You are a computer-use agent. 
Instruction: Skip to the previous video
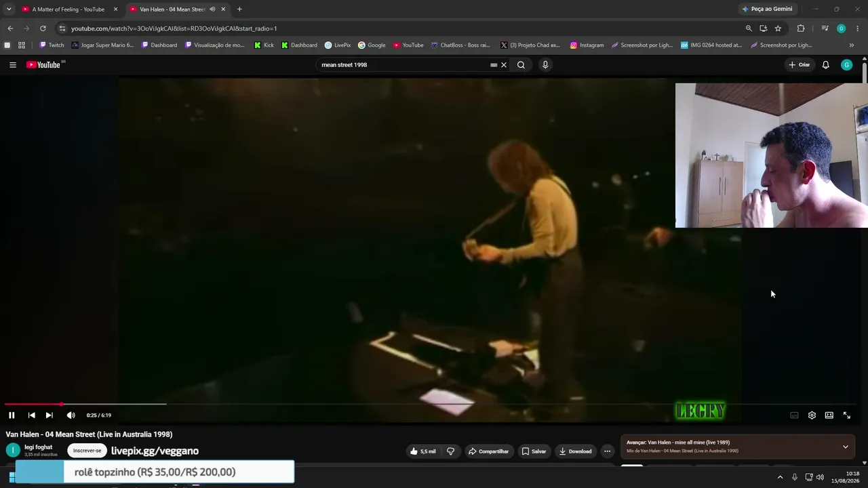[x=31, y=415]
